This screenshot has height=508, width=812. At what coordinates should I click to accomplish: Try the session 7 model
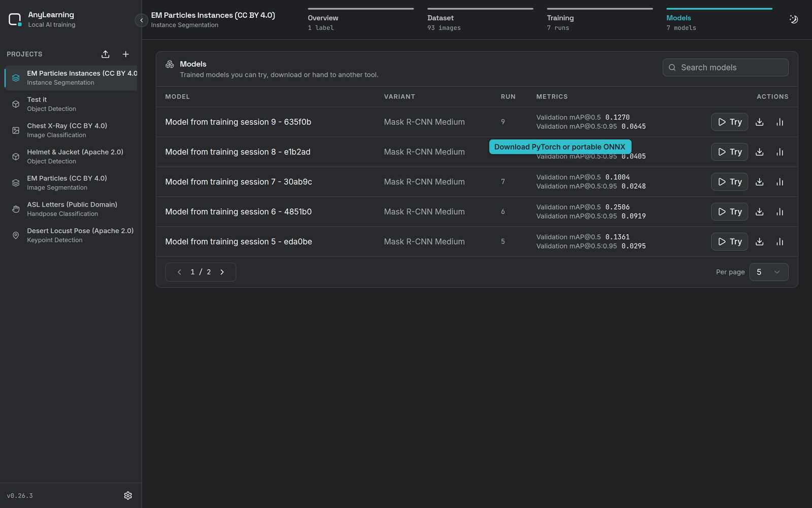[x=729, y=182]
